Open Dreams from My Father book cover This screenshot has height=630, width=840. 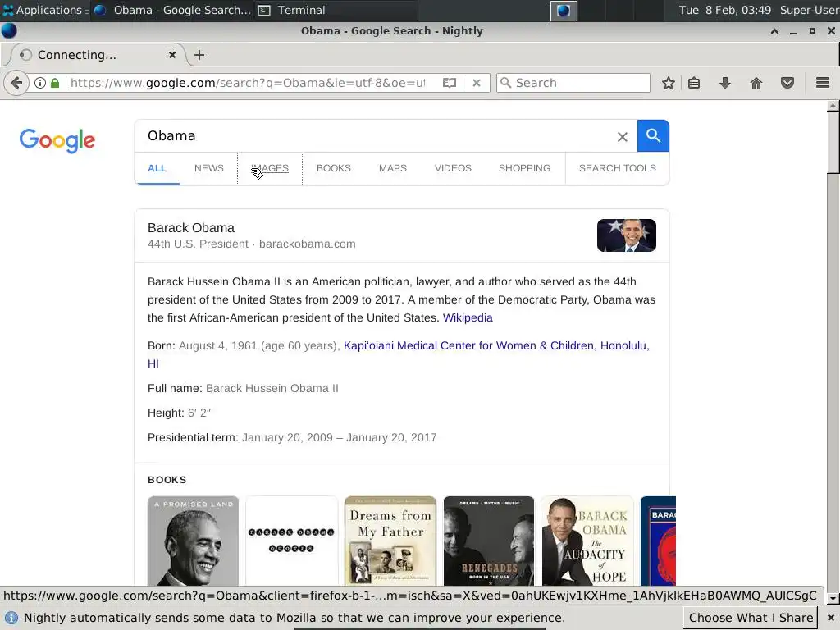pyautogui.click(x=390, y=541)
